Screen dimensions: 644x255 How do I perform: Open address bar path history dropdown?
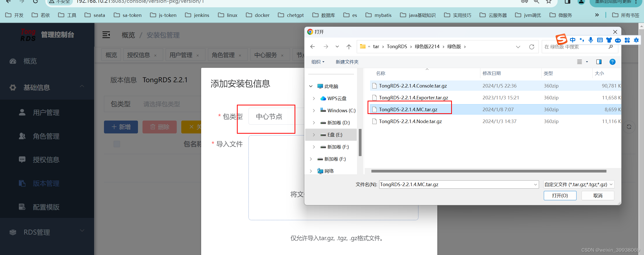coord(518,47)
